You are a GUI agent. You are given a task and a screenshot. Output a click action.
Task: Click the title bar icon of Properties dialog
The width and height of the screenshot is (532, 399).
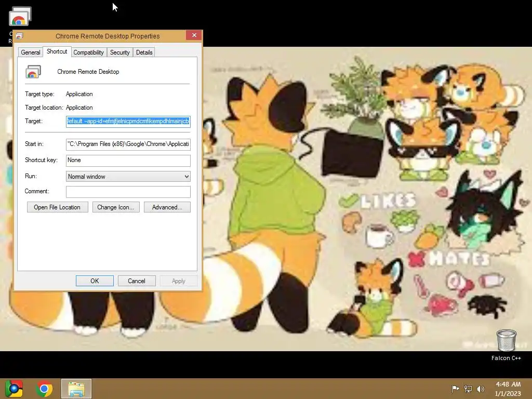pyautogui.click(x=19, y=36)
